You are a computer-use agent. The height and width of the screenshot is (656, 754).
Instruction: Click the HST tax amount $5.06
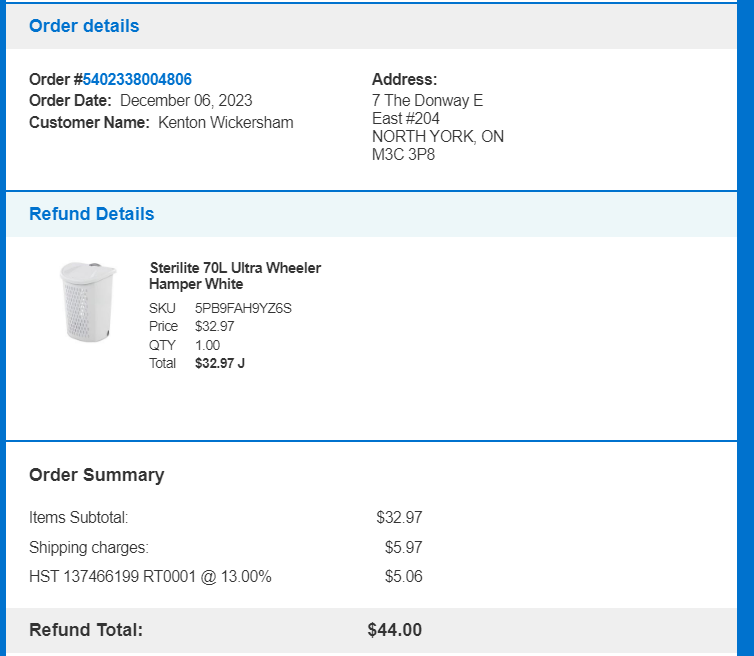point(403,576)
